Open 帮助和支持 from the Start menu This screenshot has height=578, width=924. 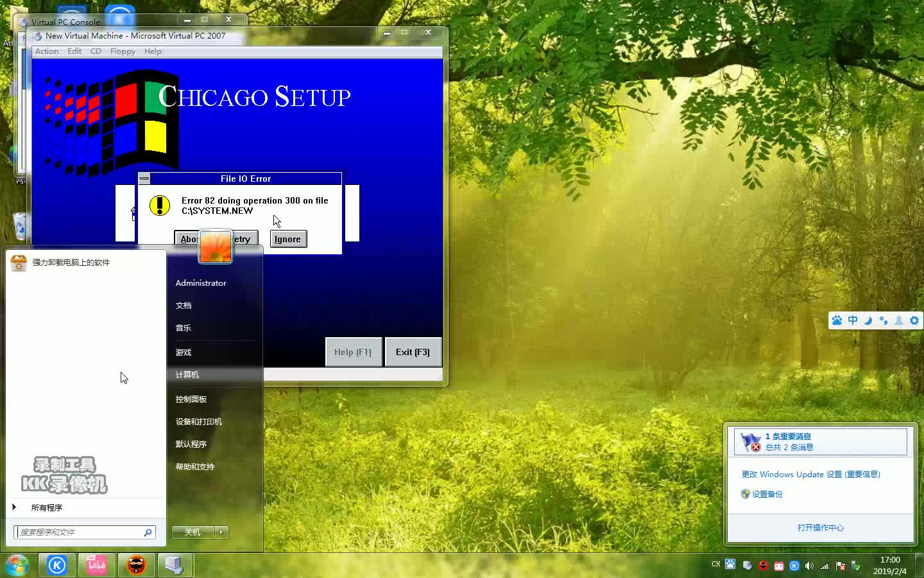(x=195, y=467)
